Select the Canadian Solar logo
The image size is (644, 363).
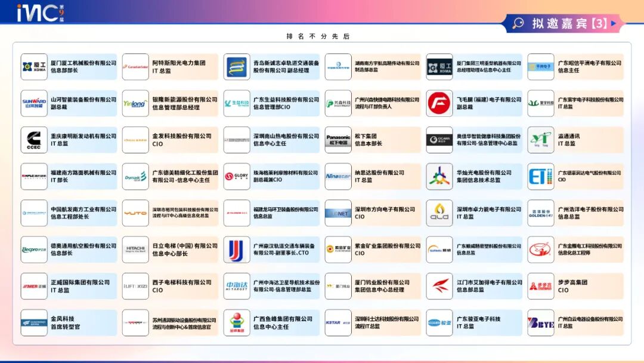point(135,67)
